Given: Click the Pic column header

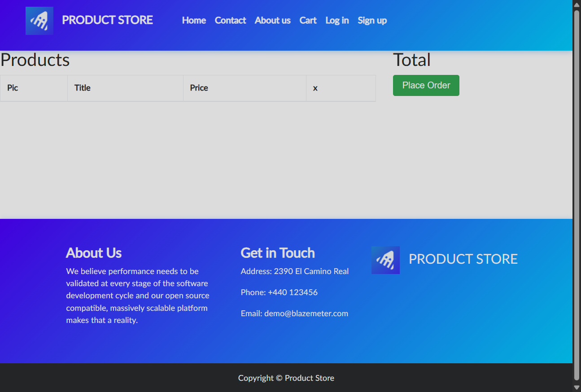Looking at the screenshot, I should [x=13, y=88].
